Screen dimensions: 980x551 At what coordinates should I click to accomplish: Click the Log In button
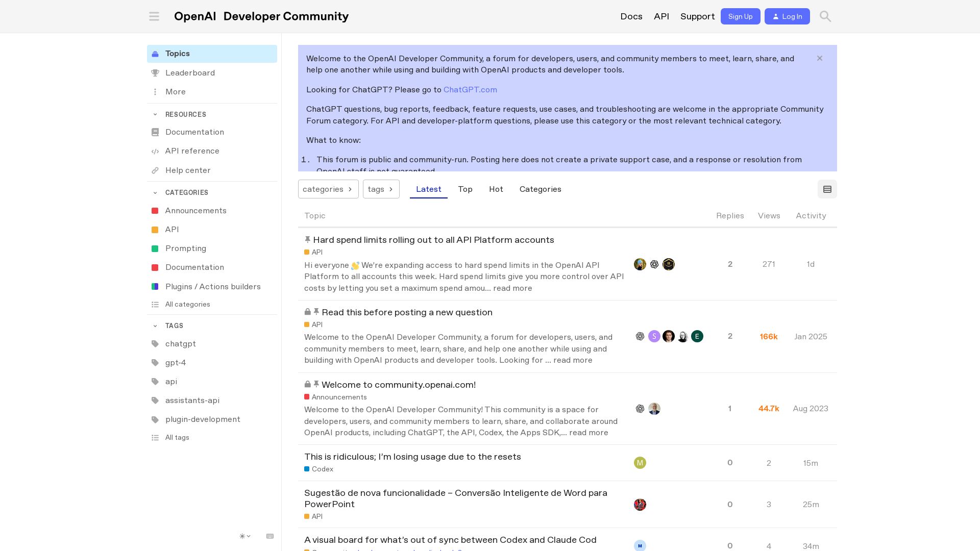(787, 16)
